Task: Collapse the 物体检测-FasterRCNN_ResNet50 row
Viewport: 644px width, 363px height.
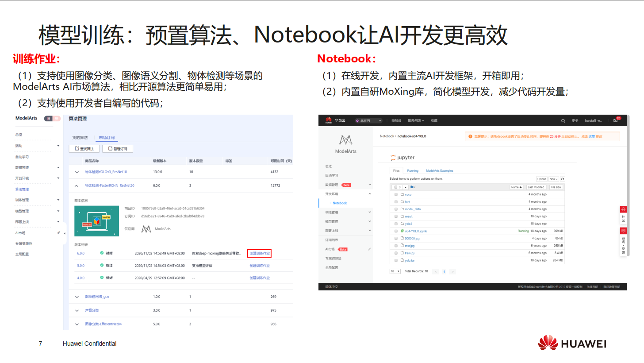Action: tap(77, 185)
